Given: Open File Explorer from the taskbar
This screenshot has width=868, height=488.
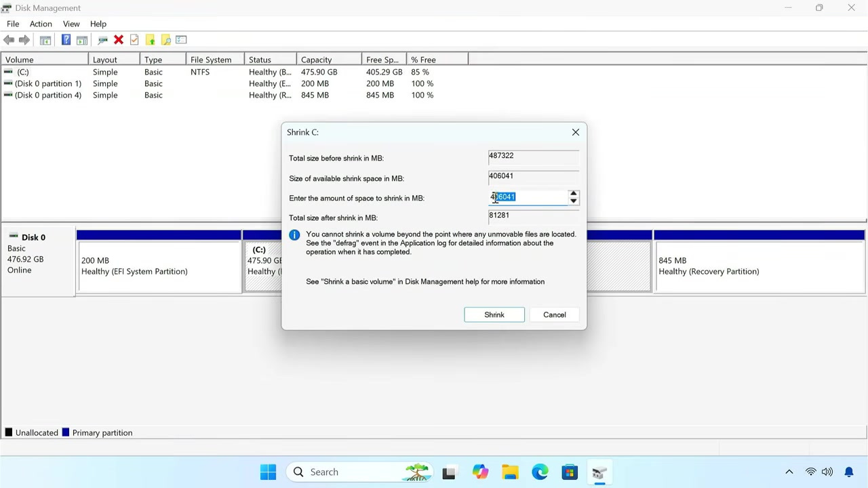Looking at the screenshot, I should click(x=510, y=472).
